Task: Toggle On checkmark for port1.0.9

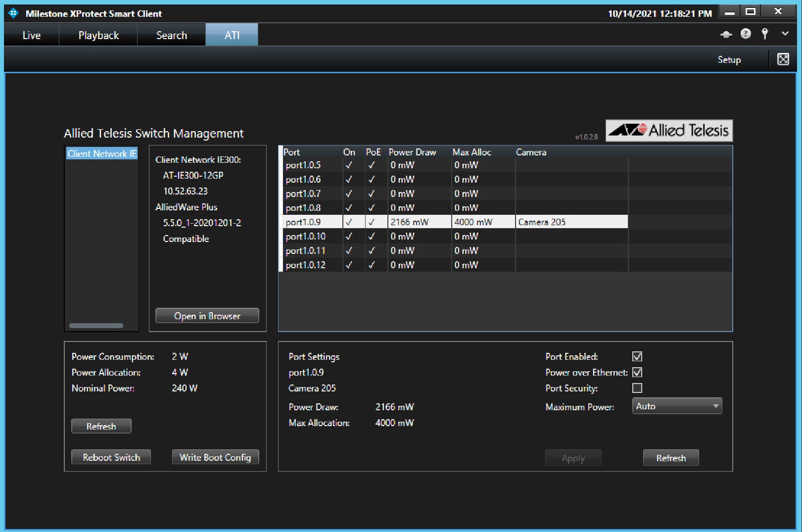Action: coord(349,222)
